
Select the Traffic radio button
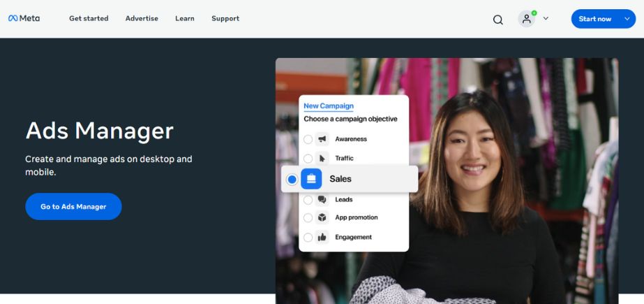tap(308, 159)
